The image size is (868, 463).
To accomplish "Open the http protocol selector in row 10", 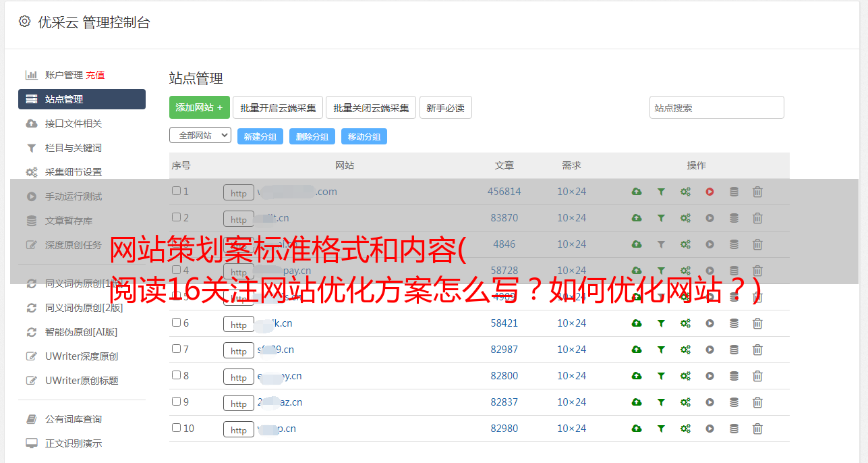I will 239,430.
